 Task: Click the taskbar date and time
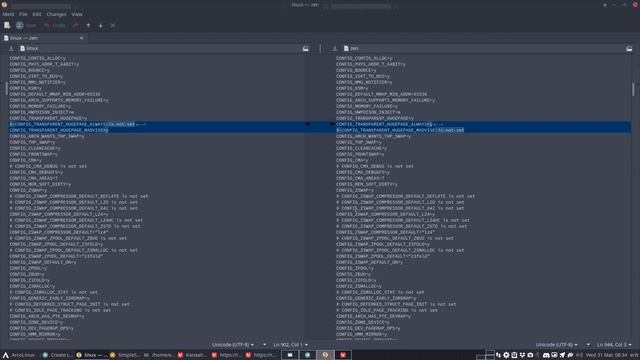pyautogui.click(x=607, y=355)
